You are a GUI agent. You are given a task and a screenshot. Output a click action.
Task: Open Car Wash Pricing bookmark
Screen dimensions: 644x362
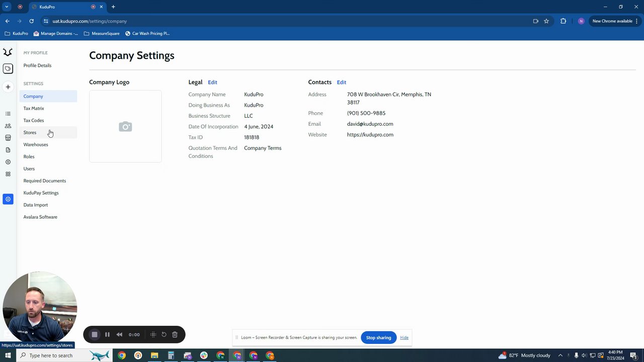pyautogui.click(x=147, y=33)
